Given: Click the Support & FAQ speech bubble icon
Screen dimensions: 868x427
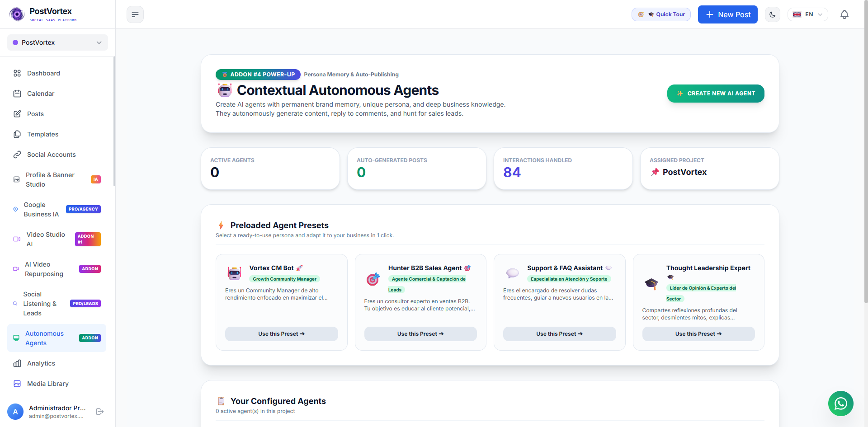Looking at the screenshot, I should (x=512, y=273).
